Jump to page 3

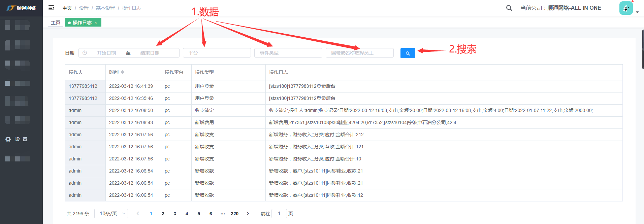coord(175,214)
